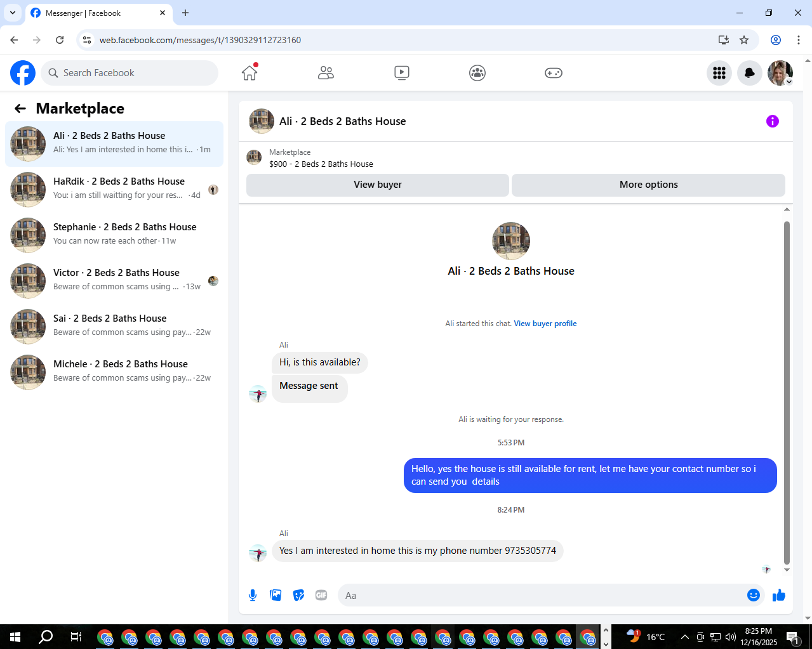Image resolution: width=812 pixels, height=649 pixels.
Task: Click the Facebook logo icon
Action: click(x=23, y=73)
